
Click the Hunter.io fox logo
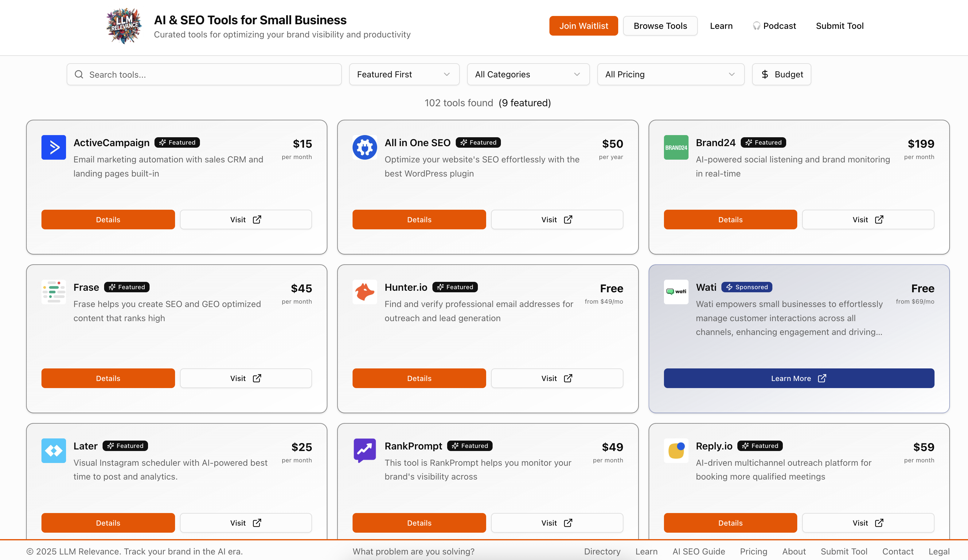[364, 292]
